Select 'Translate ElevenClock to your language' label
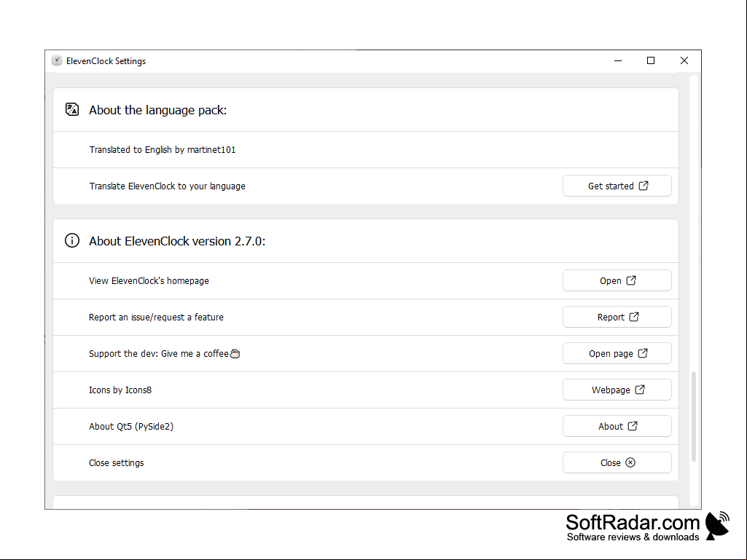The width and height of the screenshot is (747, 560). [167, 186]
